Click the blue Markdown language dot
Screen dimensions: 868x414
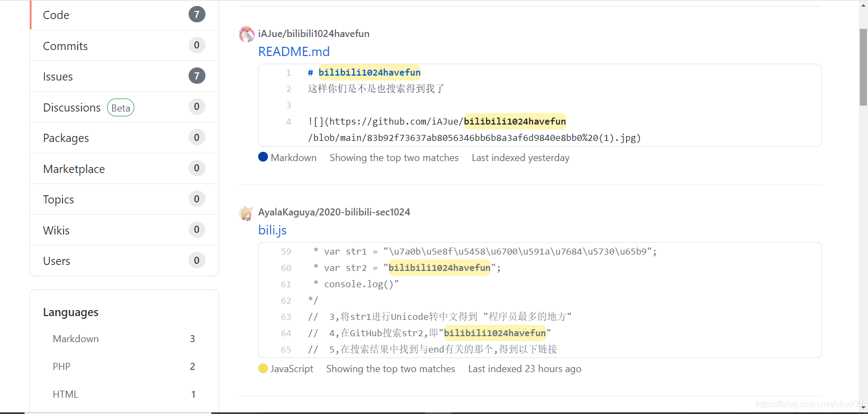(263, 157)
